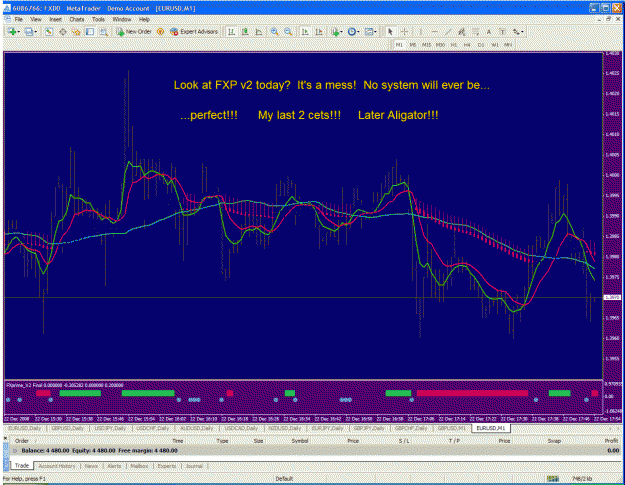Switch to M5 timeframe

click(x=413, y=45)
